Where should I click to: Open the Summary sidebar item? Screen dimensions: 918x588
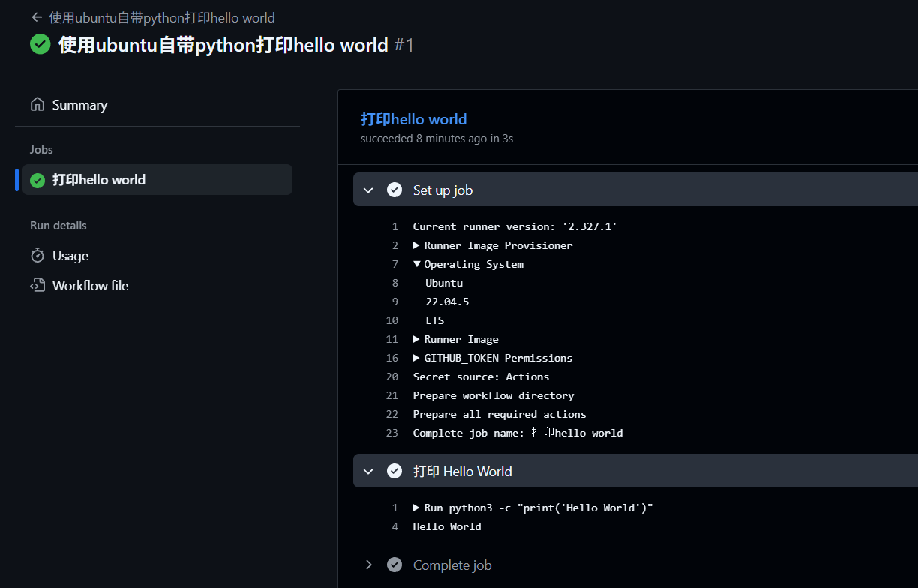79,105
